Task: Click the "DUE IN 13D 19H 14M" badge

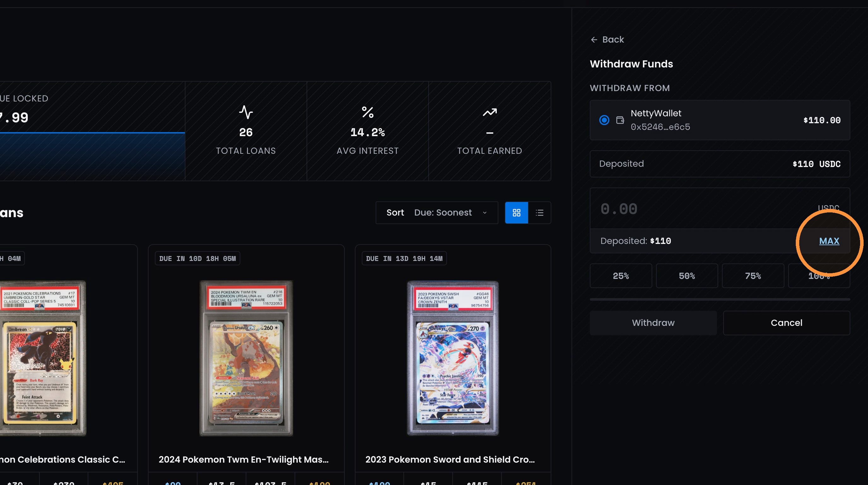Action: coord(404,258)
